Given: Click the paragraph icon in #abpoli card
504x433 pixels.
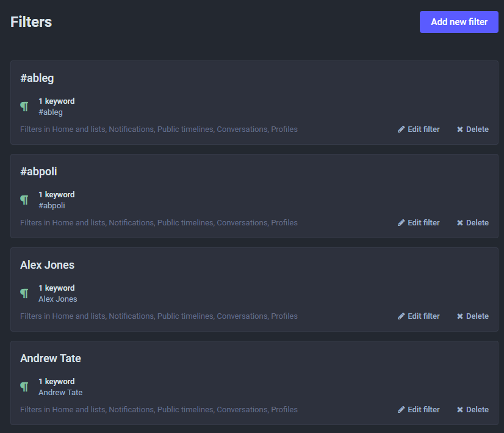Looking at the screenshot, I should point(24,200).
